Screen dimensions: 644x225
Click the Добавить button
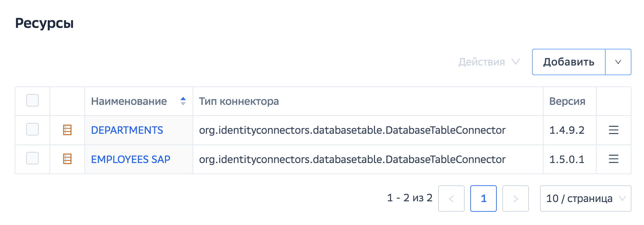pos(569,62)
